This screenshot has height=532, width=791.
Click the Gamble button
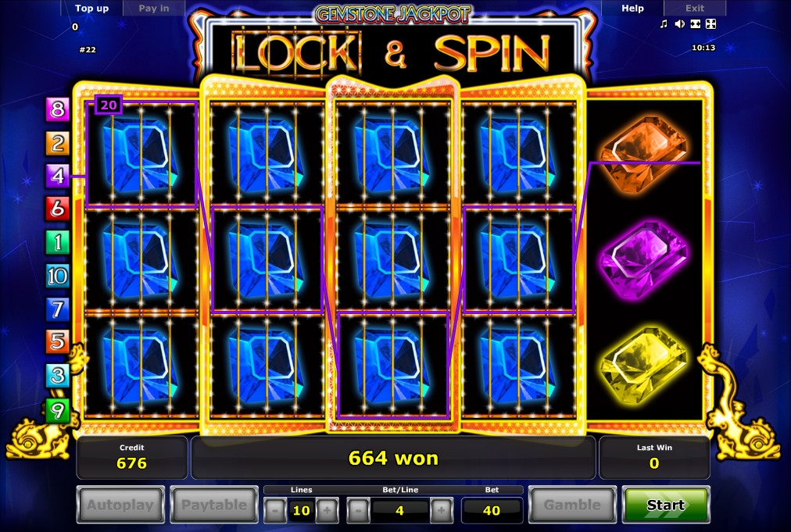(x=572, y=505)
